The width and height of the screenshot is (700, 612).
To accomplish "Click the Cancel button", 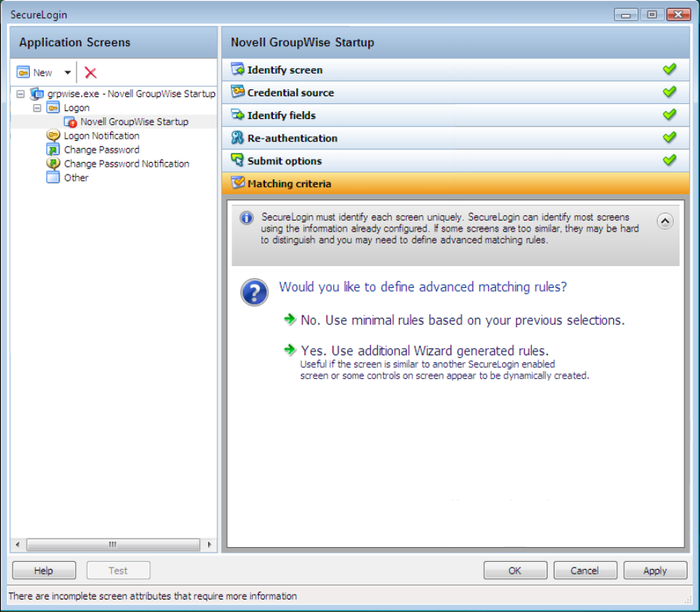I will pyautogui.click(x=585, y=571).
